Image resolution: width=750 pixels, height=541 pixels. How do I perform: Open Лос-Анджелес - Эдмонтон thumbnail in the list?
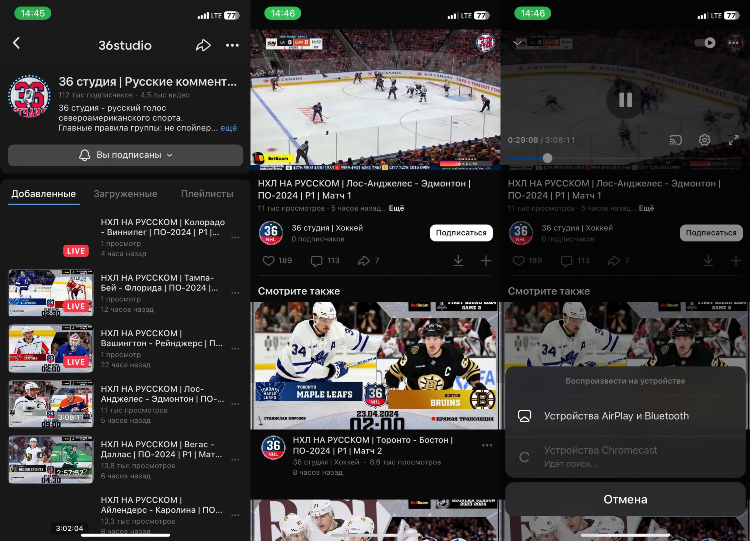51,404
